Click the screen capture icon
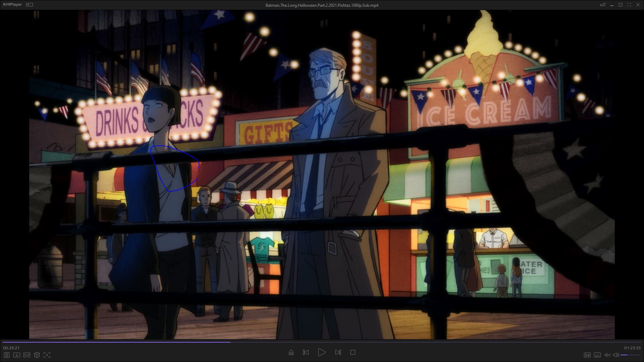The width and height of the screenshot is (644, 362). pos(47,355)
